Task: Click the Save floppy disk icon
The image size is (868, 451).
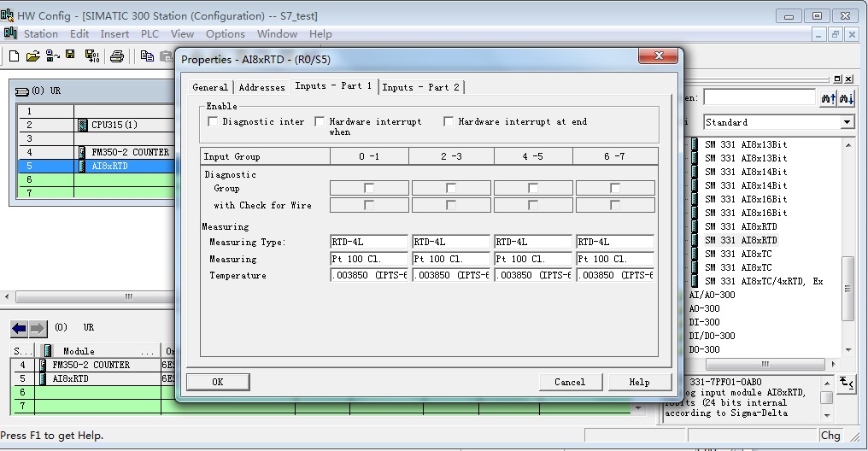Action: 70,55
